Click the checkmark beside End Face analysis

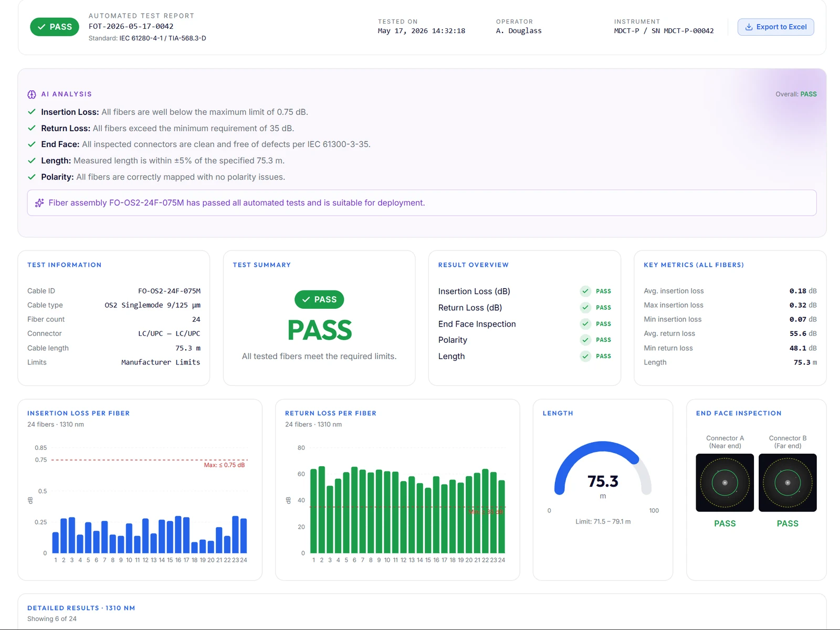click(31, 144)
